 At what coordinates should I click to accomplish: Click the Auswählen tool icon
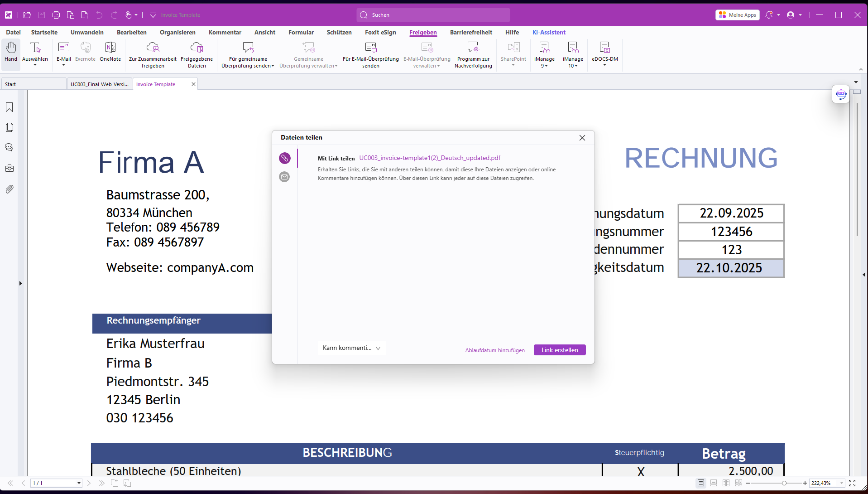(x=35, y=47)
